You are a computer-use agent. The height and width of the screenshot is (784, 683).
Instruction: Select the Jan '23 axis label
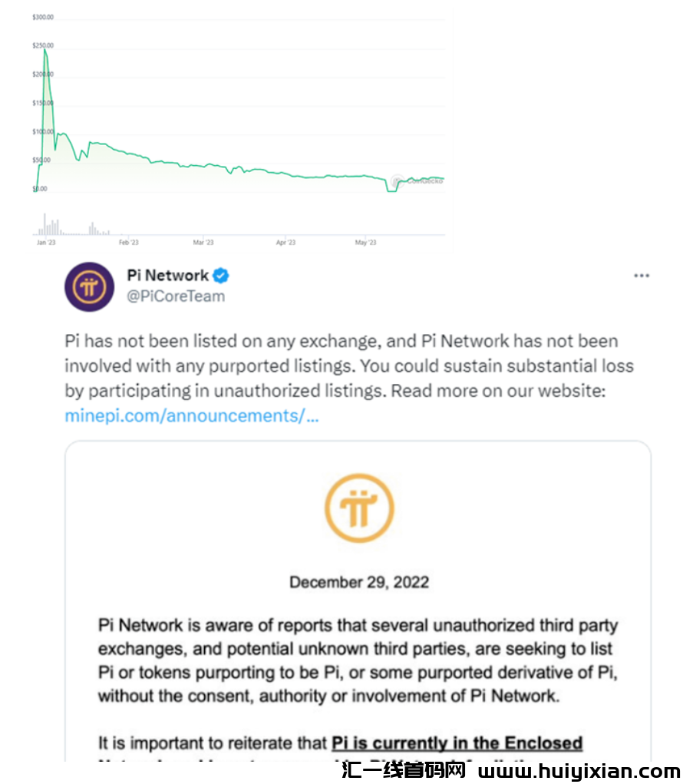[x=46, y=243]
